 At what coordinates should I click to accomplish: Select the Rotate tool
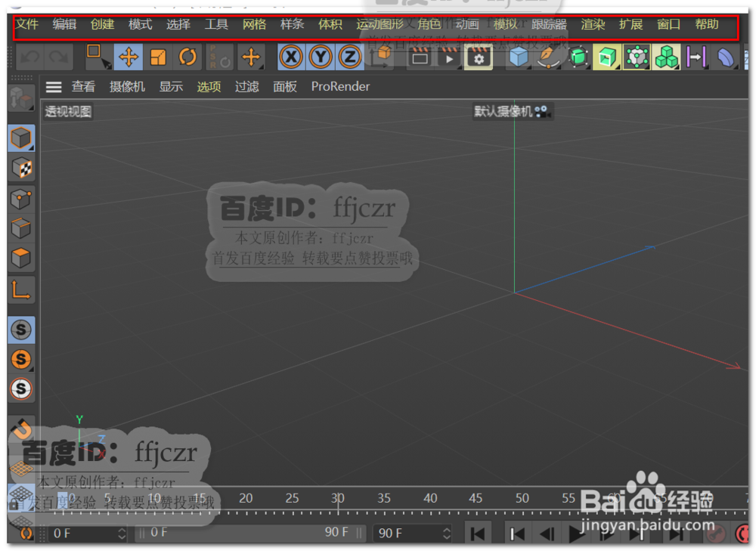point(187,57)
